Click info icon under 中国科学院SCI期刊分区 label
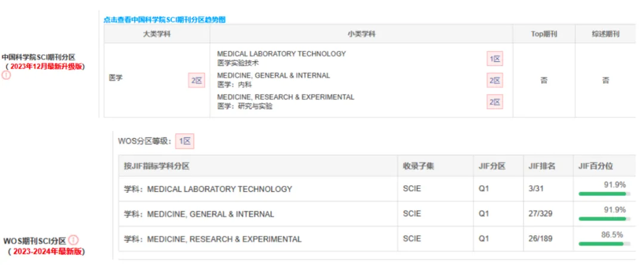 [x=6, y=75]
